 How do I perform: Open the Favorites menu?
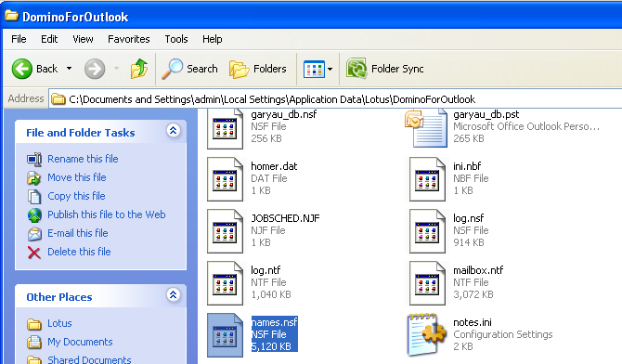pos(128,39)
